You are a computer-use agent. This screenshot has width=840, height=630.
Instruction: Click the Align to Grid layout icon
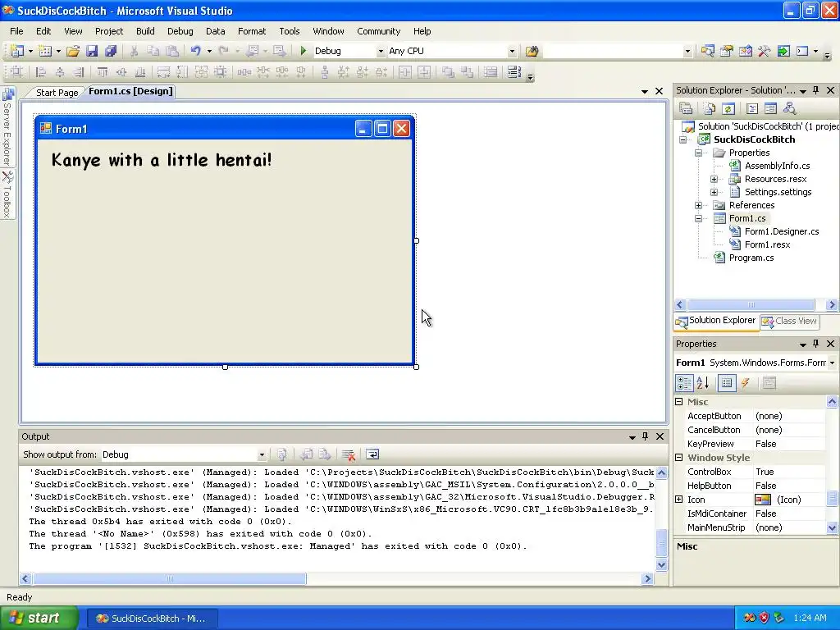click(16, 72)
